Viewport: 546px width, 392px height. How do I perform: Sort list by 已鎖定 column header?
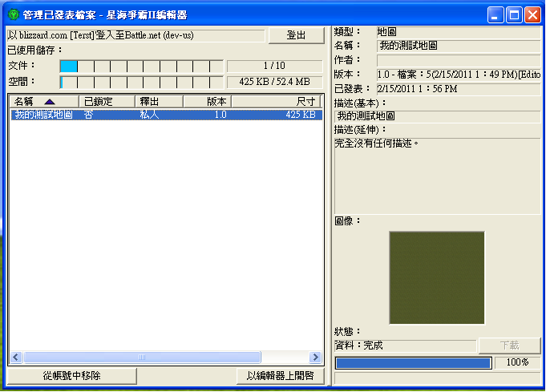coord(107,101)
